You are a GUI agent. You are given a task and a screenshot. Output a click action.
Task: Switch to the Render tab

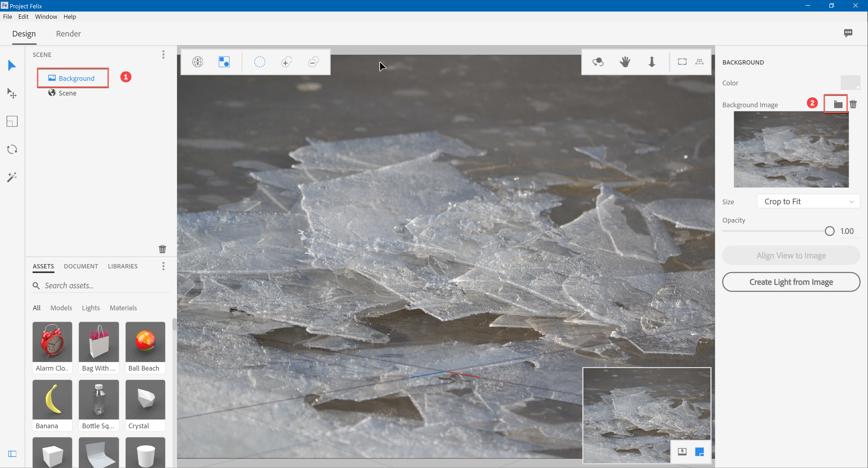click(x=68, y=34)
